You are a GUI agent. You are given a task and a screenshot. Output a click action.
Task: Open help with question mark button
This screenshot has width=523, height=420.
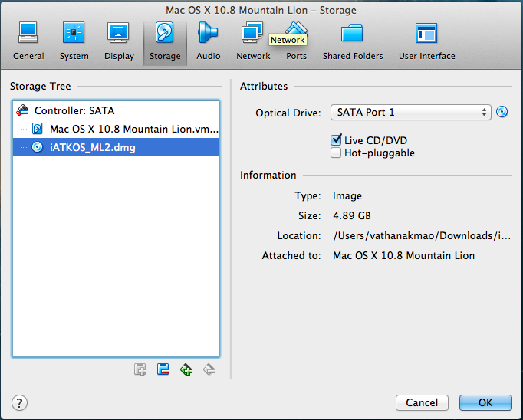pos(19,402)
